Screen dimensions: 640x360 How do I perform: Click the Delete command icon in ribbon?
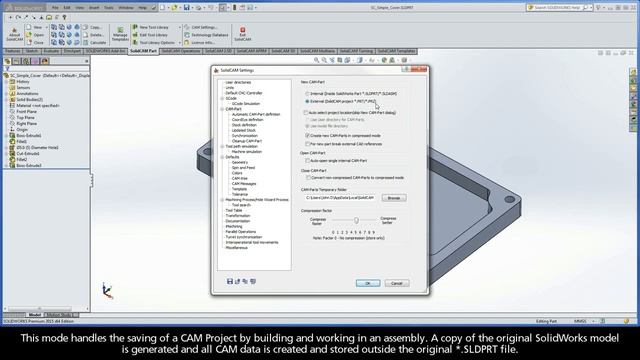coord(86,35)
